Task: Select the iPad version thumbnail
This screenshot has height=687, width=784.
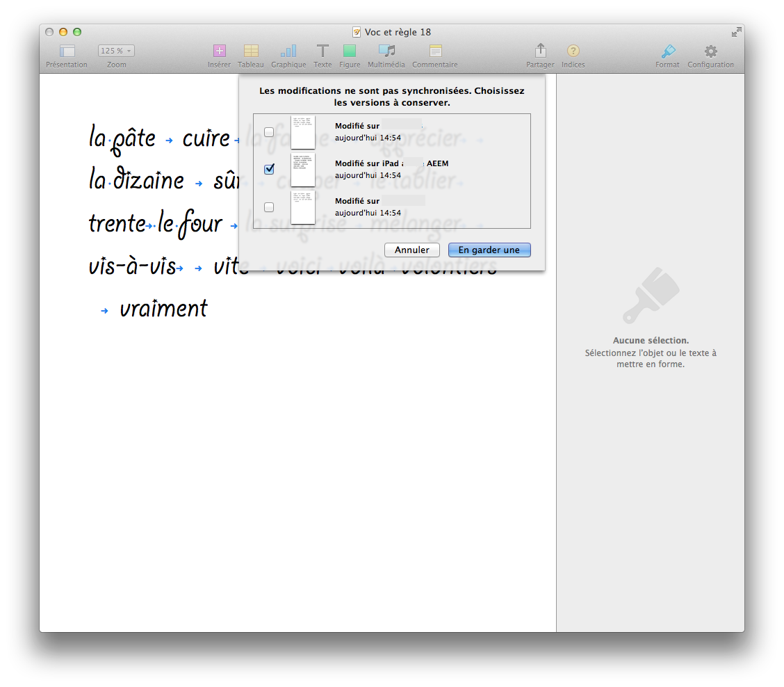Action: click(303, 170)
